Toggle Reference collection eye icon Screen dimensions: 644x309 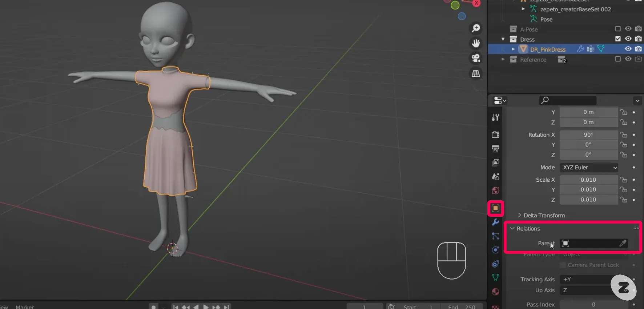click(x=628, y=59)
